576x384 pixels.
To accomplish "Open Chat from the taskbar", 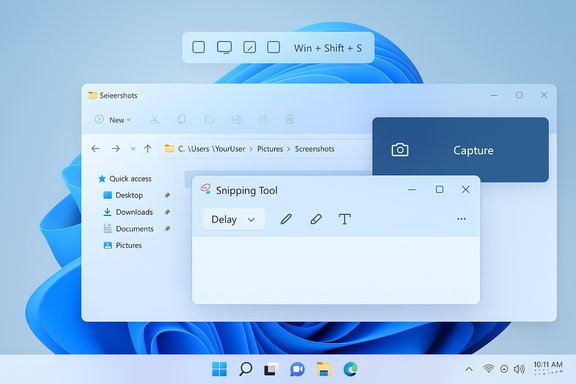I will click(x=297, y=369).
